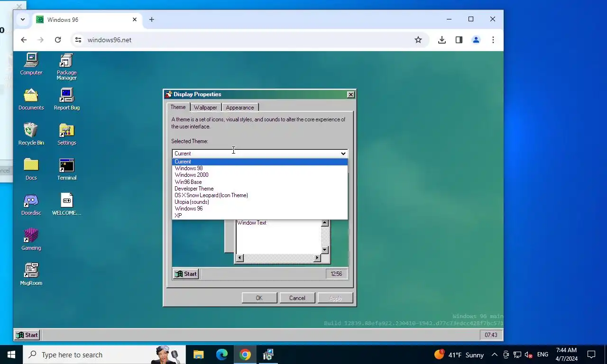The image size is (607, 364).
Task: Open the Package Manager icon
Action: point(67,66)
